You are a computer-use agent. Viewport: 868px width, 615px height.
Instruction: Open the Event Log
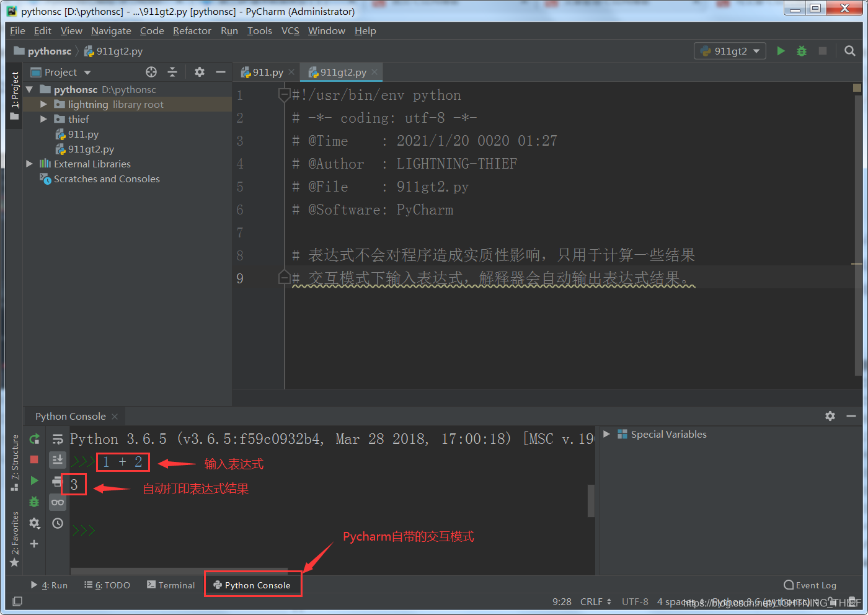click(810, 585)
